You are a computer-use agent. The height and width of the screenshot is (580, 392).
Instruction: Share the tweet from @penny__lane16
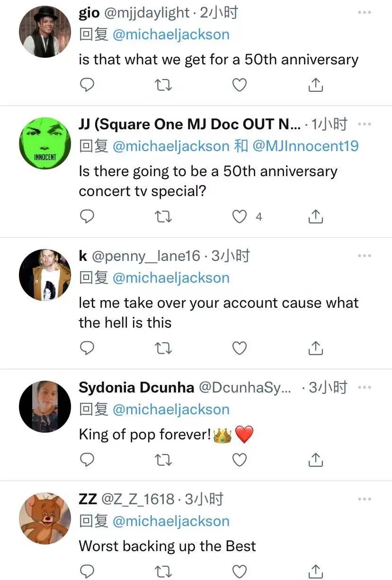click(316, 348)
